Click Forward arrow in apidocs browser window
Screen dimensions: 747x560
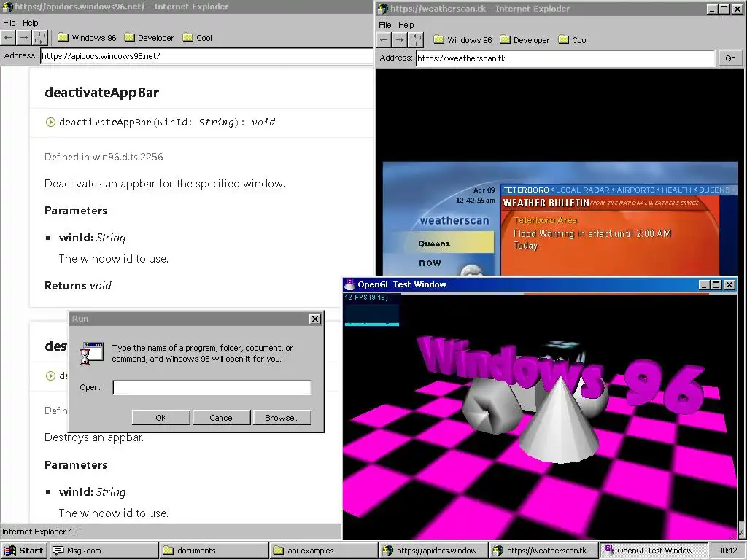(24, 38)
